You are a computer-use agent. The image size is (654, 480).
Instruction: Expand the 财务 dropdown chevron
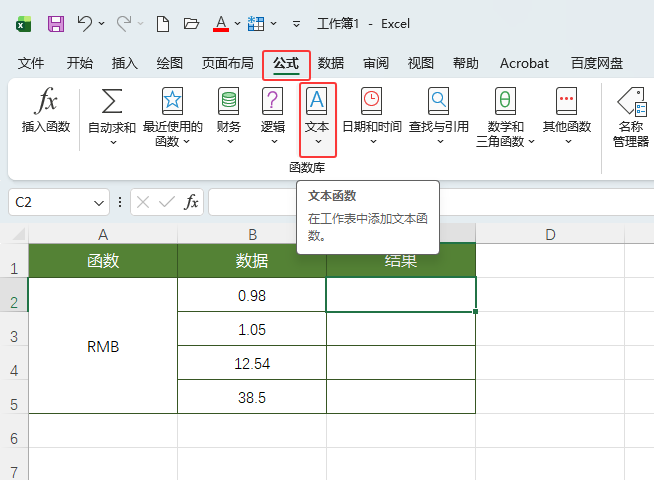click(x=230, y=142)
